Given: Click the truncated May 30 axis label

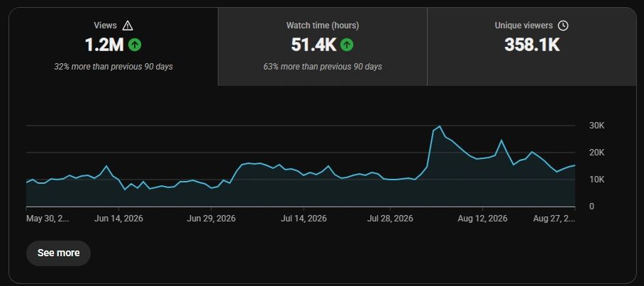Looking at the screenshot, I should (48, 219).
